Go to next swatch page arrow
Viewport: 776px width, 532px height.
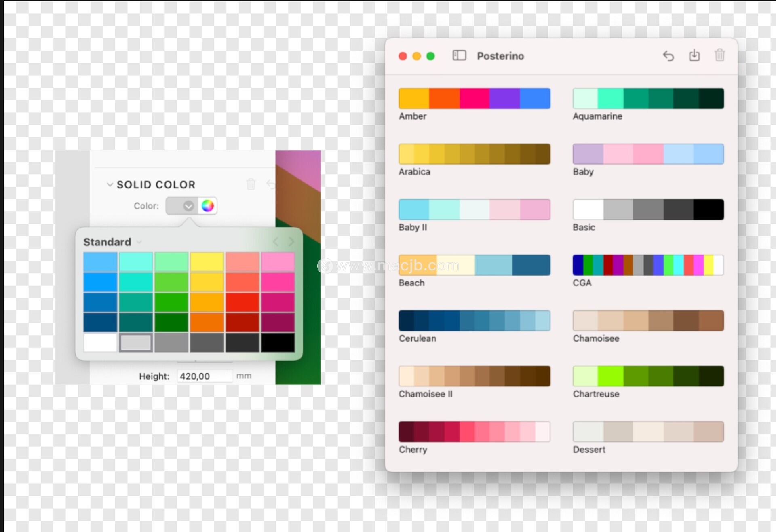291,242
